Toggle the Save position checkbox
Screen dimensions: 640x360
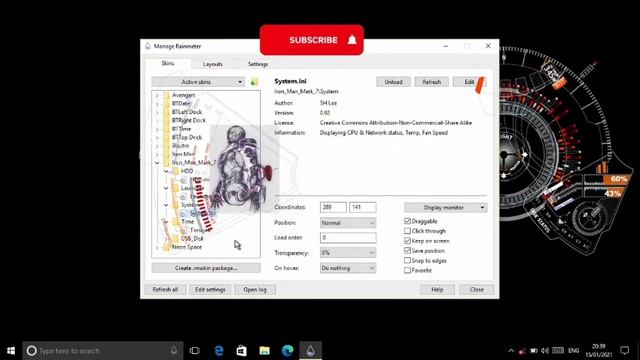[x=407, y=250]
